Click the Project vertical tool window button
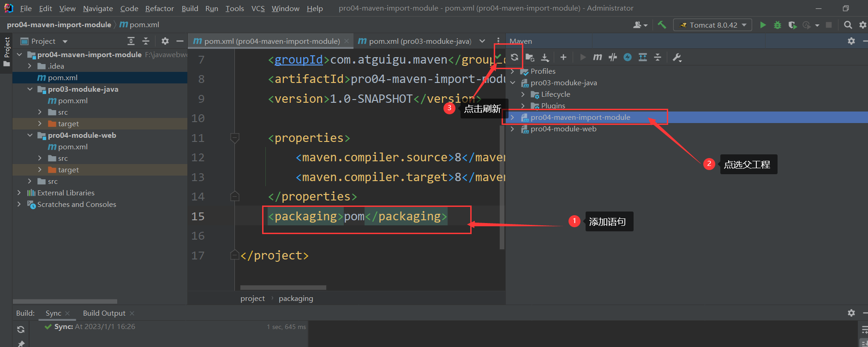This screenshot has width=868, height=347. click(6, 52)
